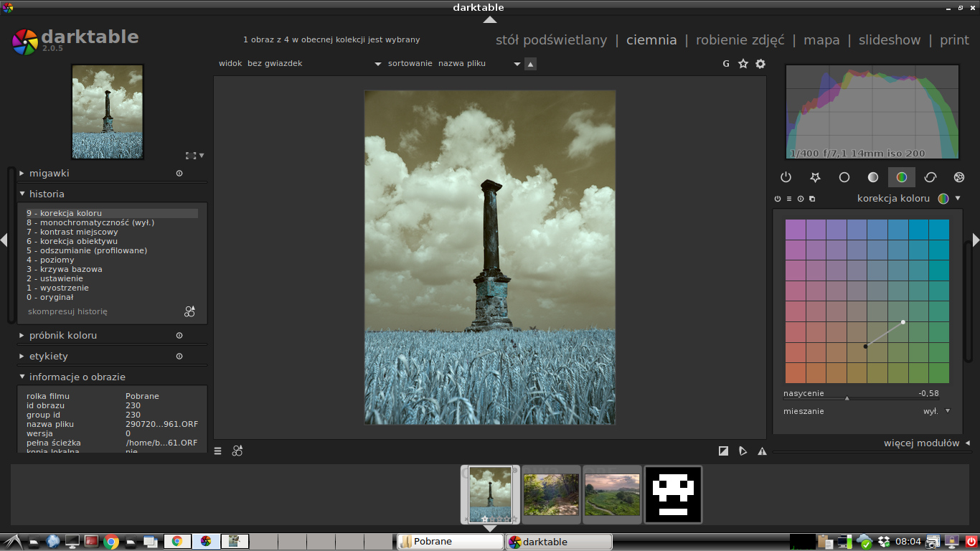Click create style from history icon
Viewport: 980px width, 551px height.
[189, 311]
